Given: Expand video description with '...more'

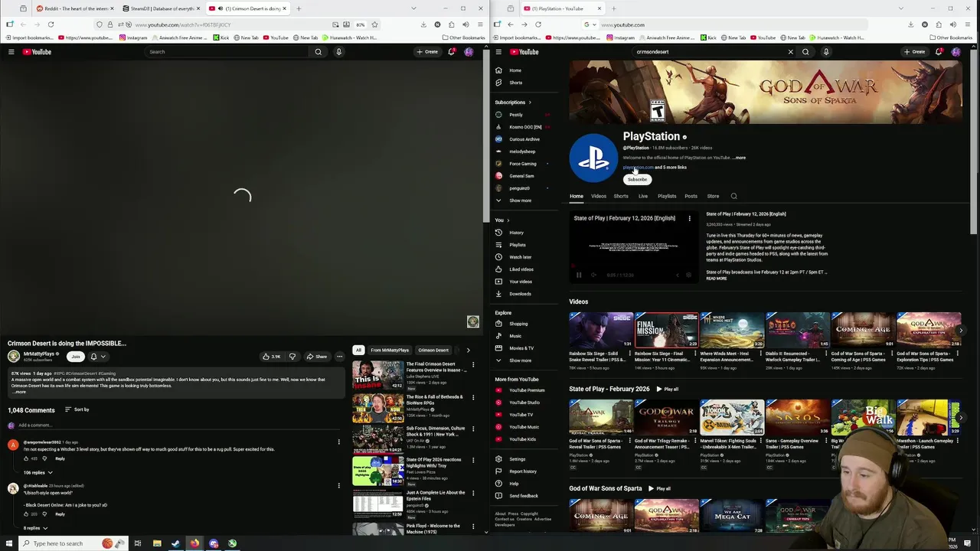Looking at the screenshot, I should pyautogui.click(x=21, y=392).
